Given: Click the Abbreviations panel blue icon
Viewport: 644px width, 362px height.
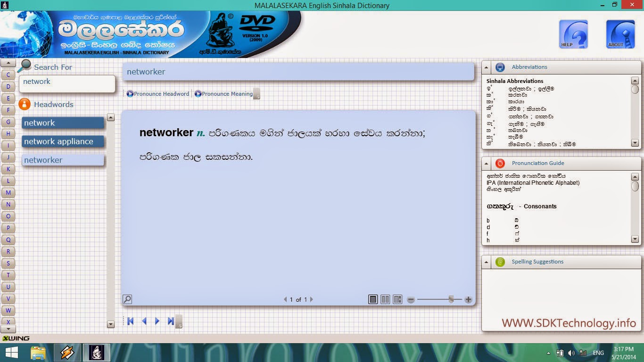Looking at the screenshot, I should pos(500,67).
